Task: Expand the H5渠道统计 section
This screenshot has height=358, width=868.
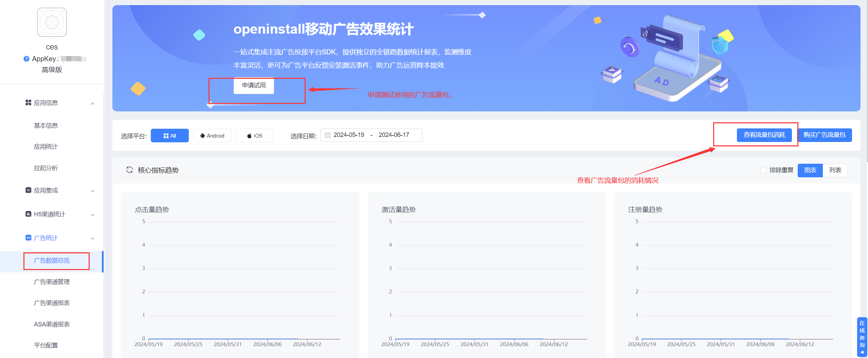Action: click(x=92, y=215)
